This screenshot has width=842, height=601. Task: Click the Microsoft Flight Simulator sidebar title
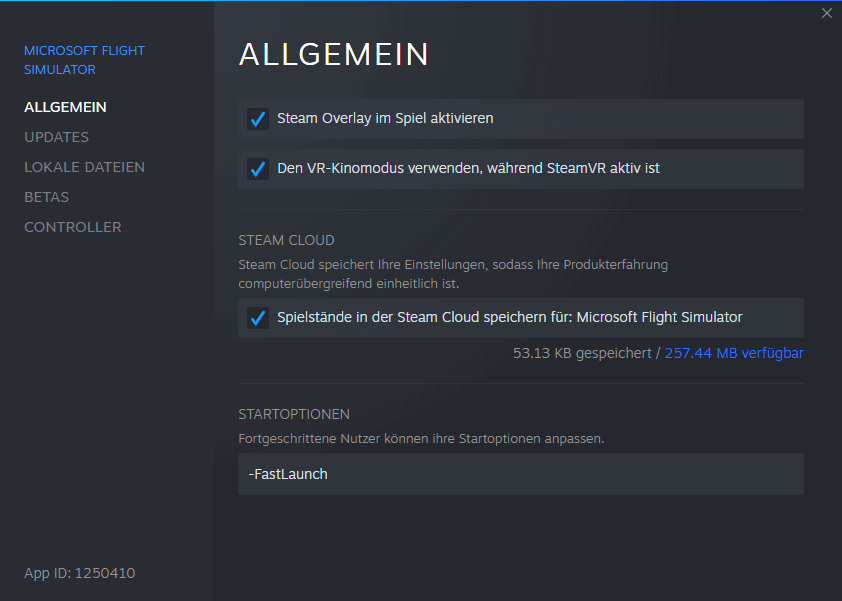(x=84, y=60)
